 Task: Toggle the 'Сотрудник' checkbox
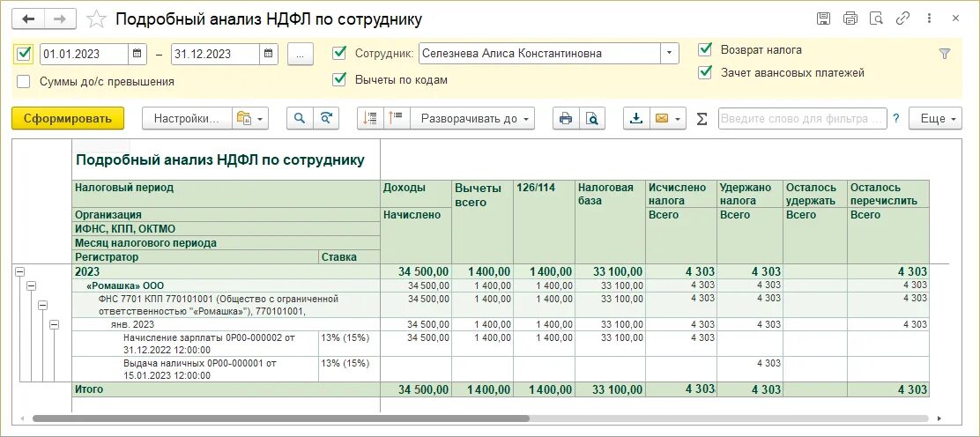[339, 53]
